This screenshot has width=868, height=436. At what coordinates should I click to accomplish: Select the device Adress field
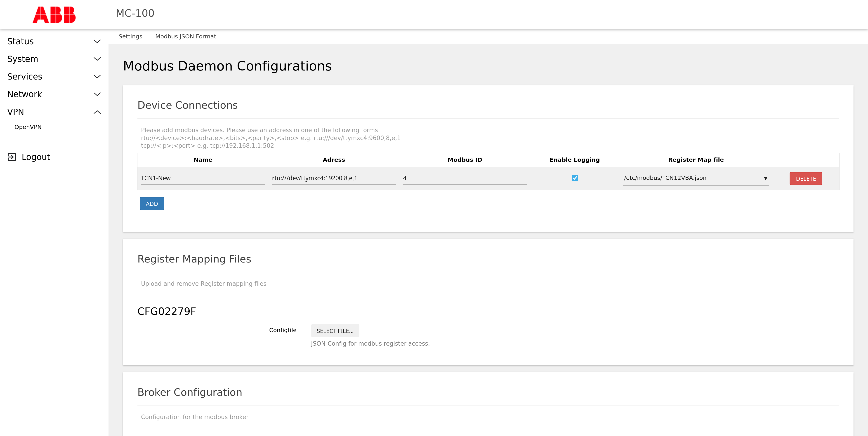[x=333, y=178]
